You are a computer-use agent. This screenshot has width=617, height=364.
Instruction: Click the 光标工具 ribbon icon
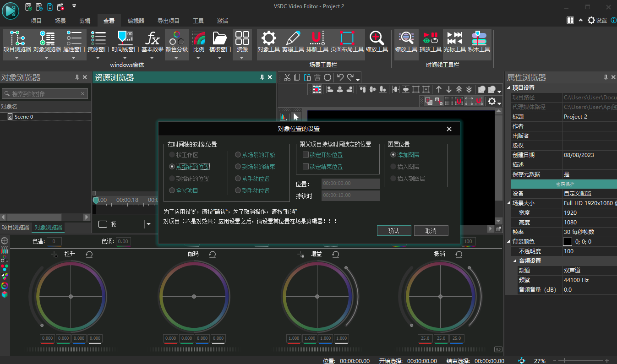(x=454, y=42)
